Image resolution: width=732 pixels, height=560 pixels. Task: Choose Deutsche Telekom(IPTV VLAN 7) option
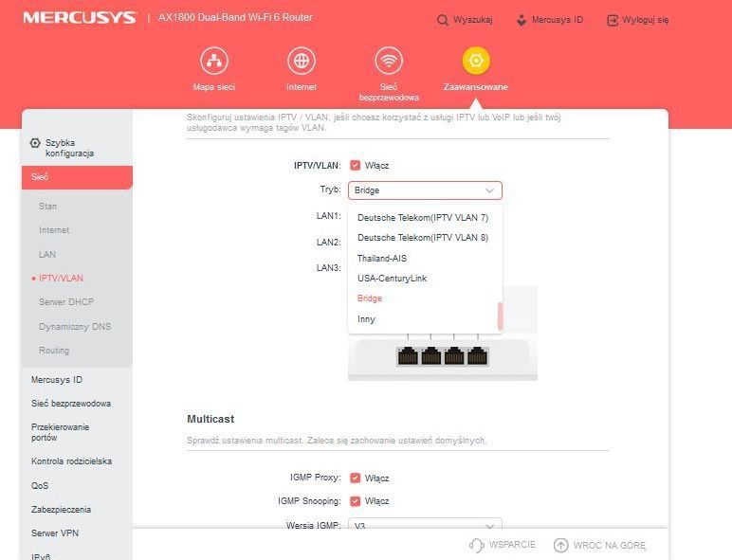[x=425, y=218]
